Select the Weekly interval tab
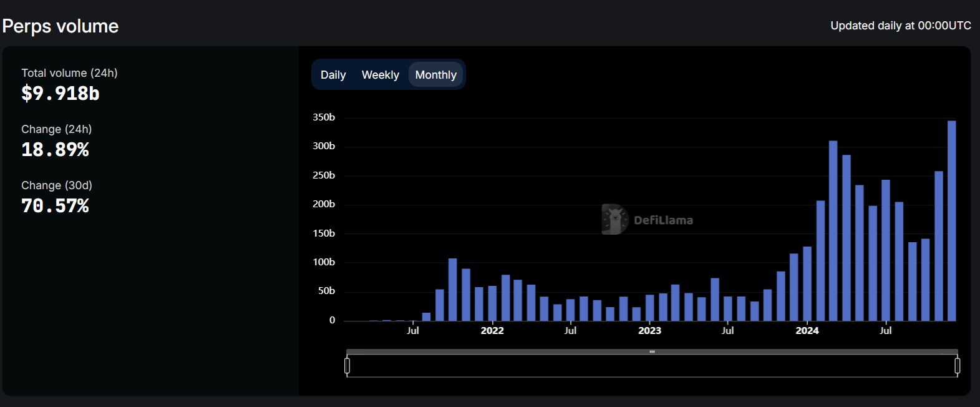The width and height of the screenshot is (980, 407). [x=380, y=75]
